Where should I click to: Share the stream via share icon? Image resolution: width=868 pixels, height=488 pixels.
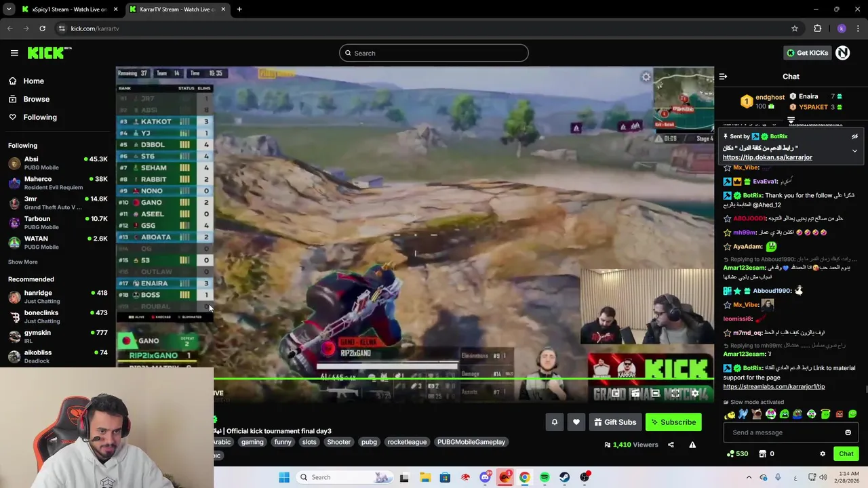point(671,445)
